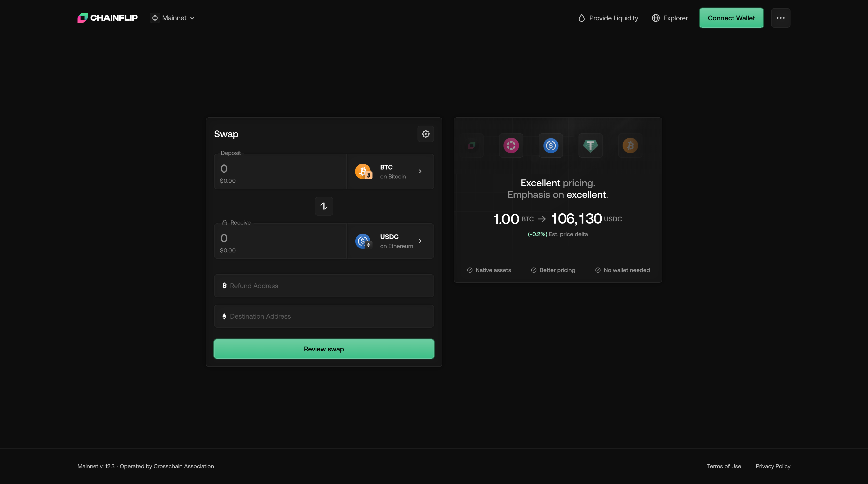Toggle the Receive amount lock icon

(x=225, y=223)
